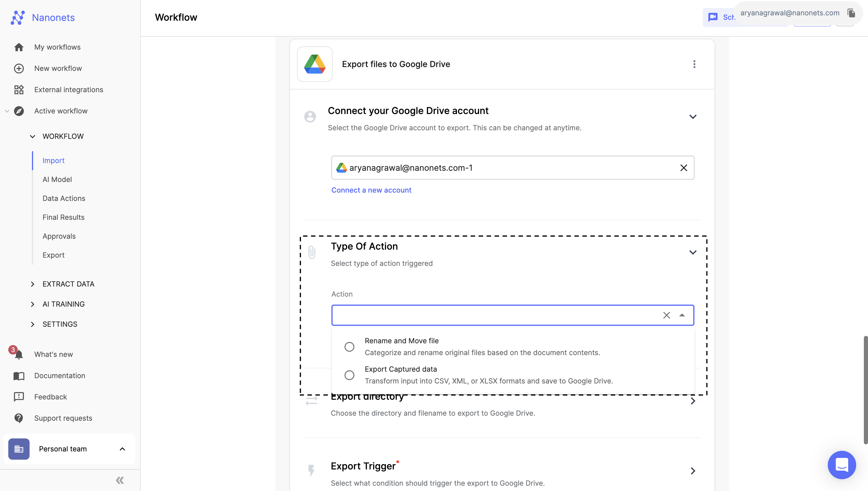Click the 'Workflow' page heading
868x491 pixels.
(x=176, y=17)
